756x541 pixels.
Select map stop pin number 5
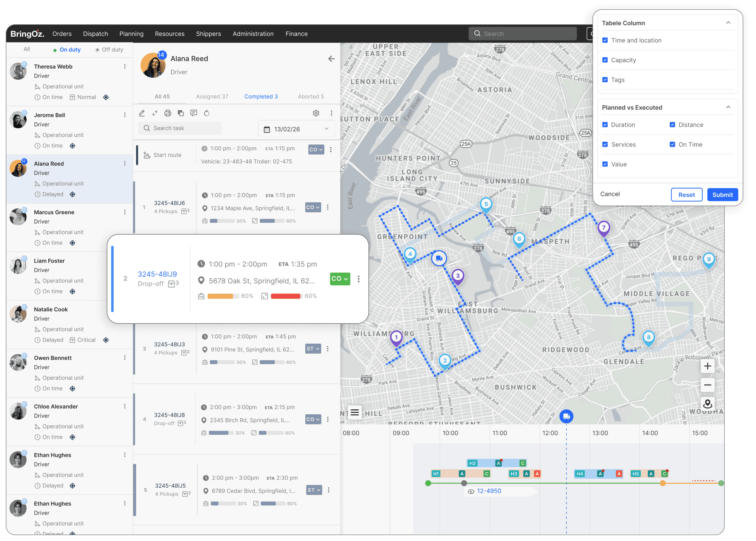pos(486,205)
